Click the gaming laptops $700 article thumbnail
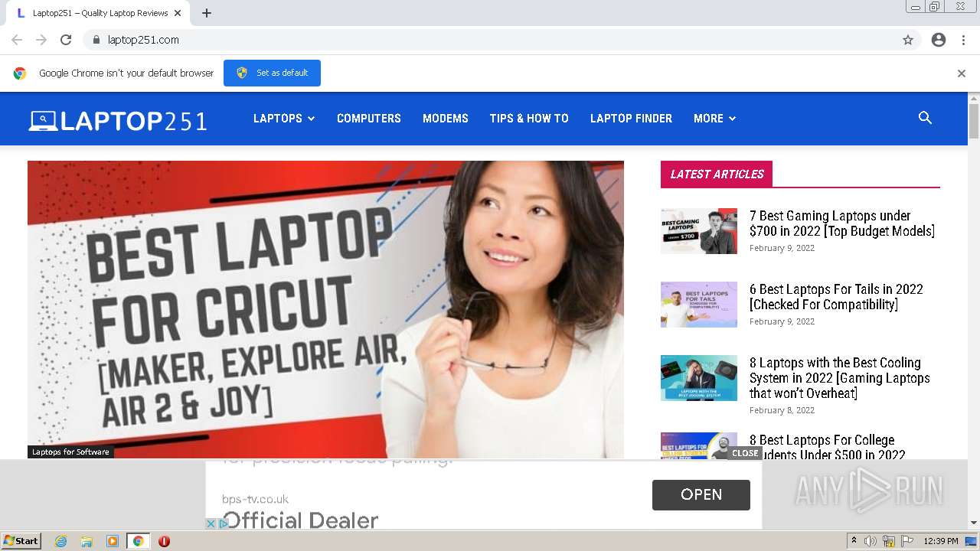The image size is (980, 551). point(699,231)
